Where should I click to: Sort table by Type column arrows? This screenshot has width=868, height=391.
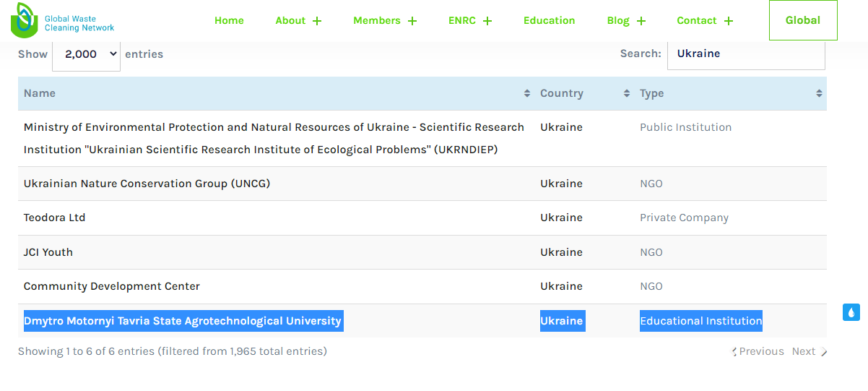819,93
